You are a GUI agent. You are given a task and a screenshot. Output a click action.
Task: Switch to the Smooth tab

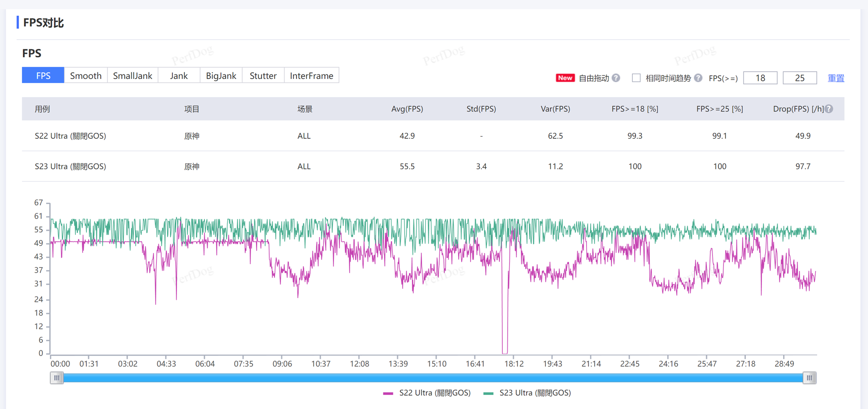[x=86, y=76]
